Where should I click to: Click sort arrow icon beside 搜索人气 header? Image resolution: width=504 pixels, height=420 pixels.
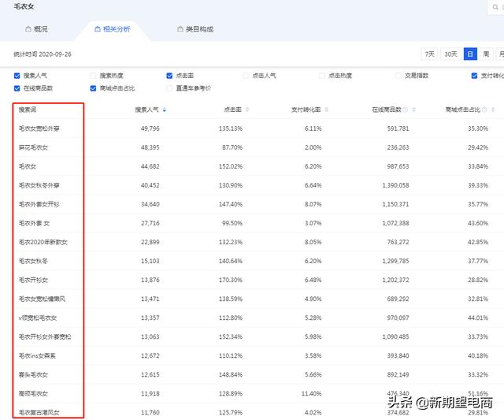pos(163,110)
